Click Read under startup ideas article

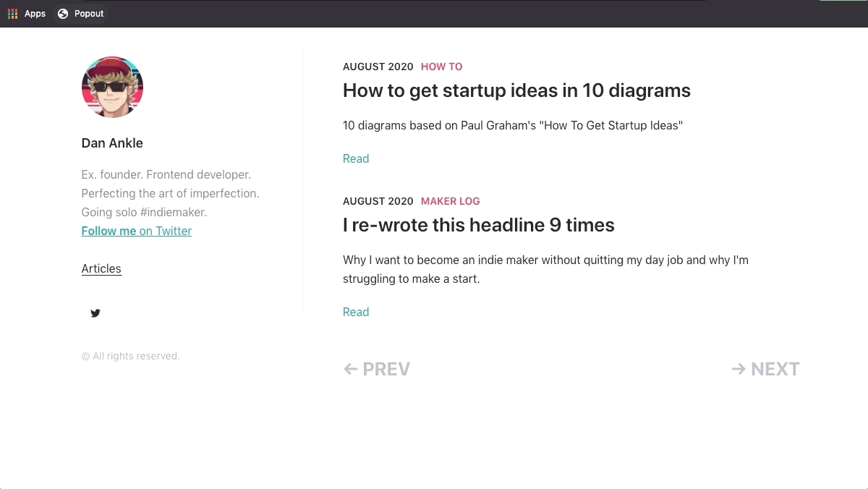[356, 158]
